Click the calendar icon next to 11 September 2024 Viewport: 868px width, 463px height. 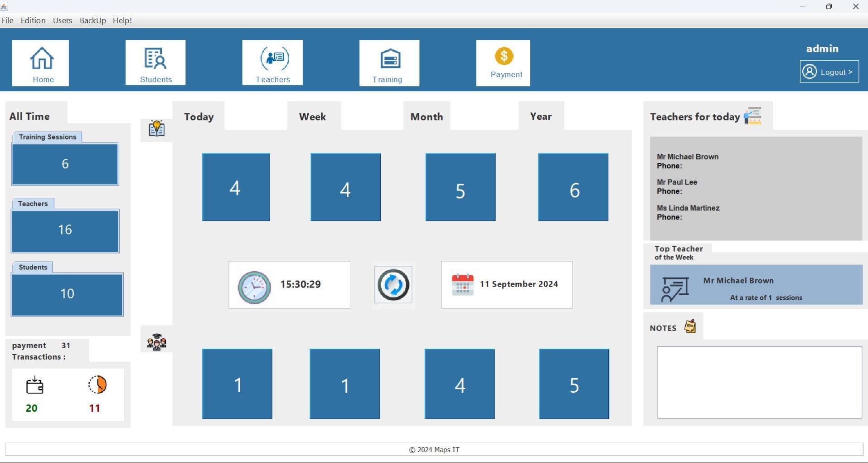coord(462,284)
